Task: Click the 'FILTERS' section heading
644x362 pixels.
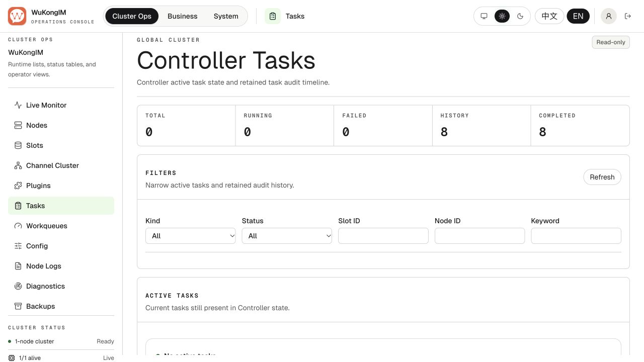Action: pyautogui.click(x=161, y=173)
